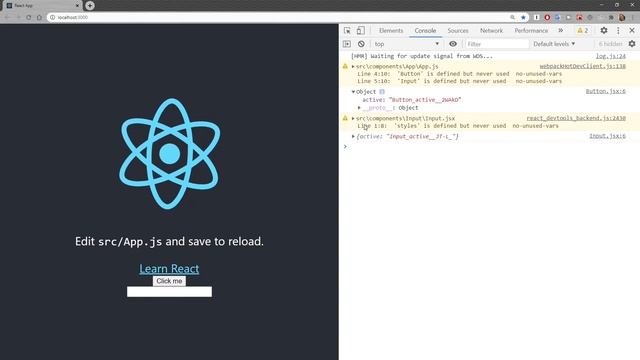This screenshot has height=360, width=640.
Task: Focus the console Filter field
Action: click(497, 44)
